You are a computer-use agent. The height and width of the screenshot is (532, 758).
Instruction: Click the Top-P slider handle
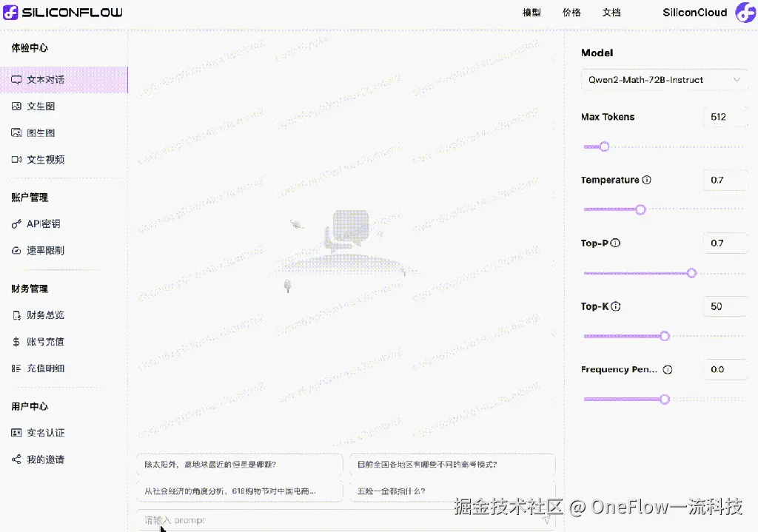pyautogui.click(x=692, y=273)
